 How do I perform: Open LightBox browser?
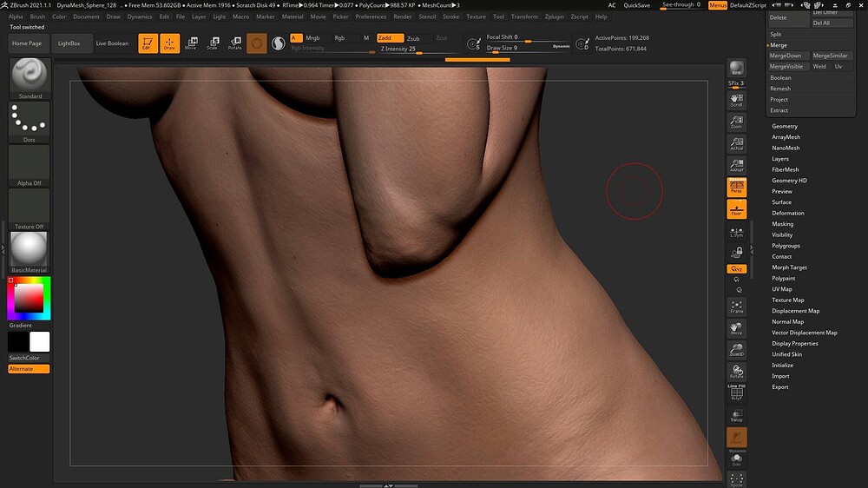(69, 43)
